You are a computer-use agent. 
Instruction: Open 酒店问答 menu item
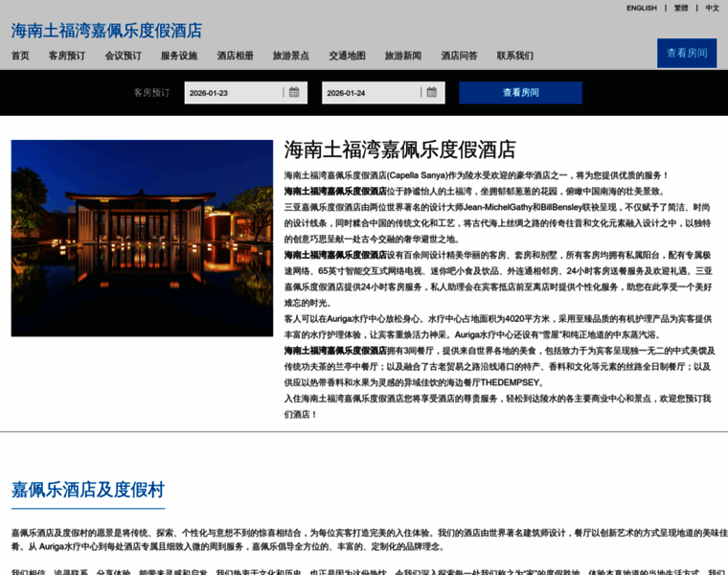[459, 56]
